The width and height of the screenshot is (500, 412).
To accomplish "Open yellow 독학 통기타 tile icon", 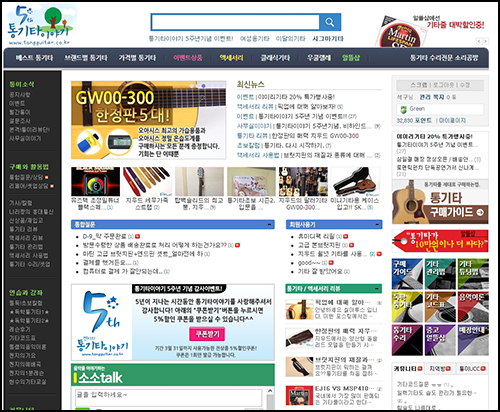I will (x=407, y=307).
